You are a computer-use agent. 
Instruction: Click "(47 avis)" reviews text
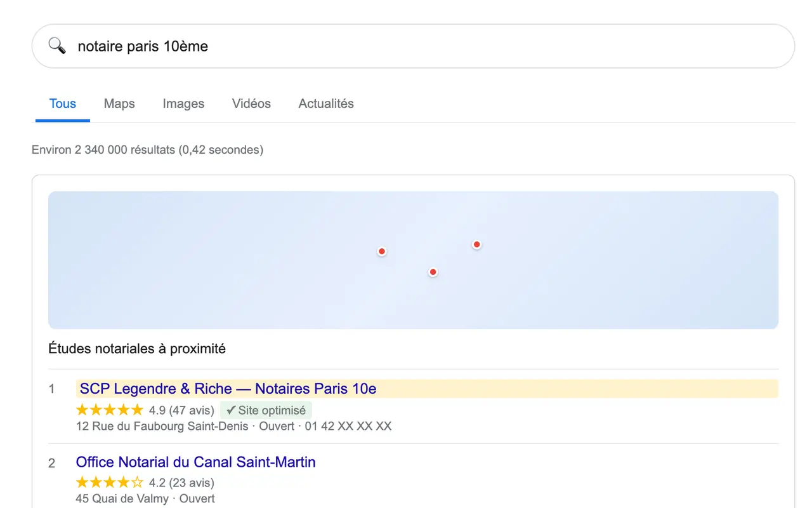pyautogui.click(x=192, y=410)
